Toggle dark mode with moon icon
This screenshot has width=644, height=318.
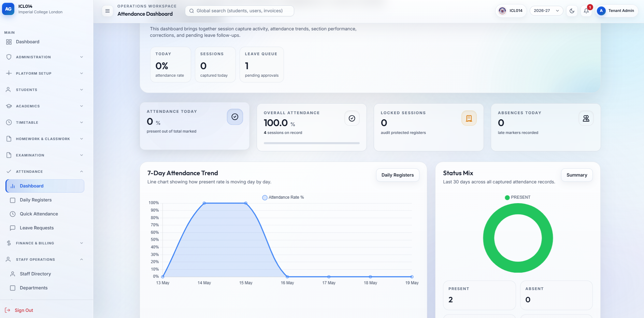pos(572,11)
